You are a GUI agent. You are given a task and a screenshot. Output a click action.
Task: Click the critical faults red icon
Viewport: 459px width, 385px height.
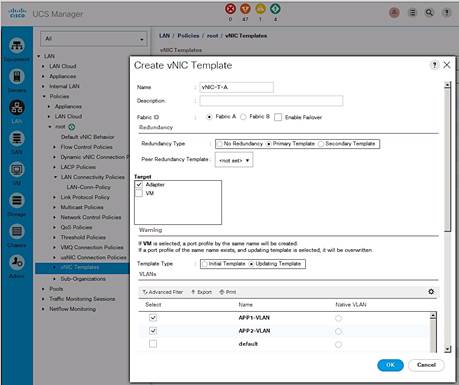point(230,9)
